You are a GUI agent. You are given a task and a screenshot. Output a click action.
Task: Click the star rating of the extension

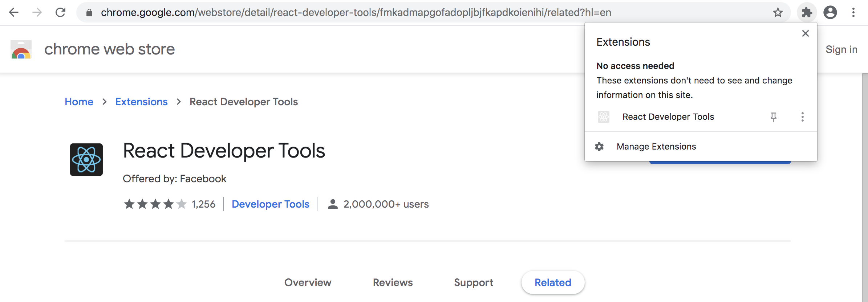[x=155, y=204]
